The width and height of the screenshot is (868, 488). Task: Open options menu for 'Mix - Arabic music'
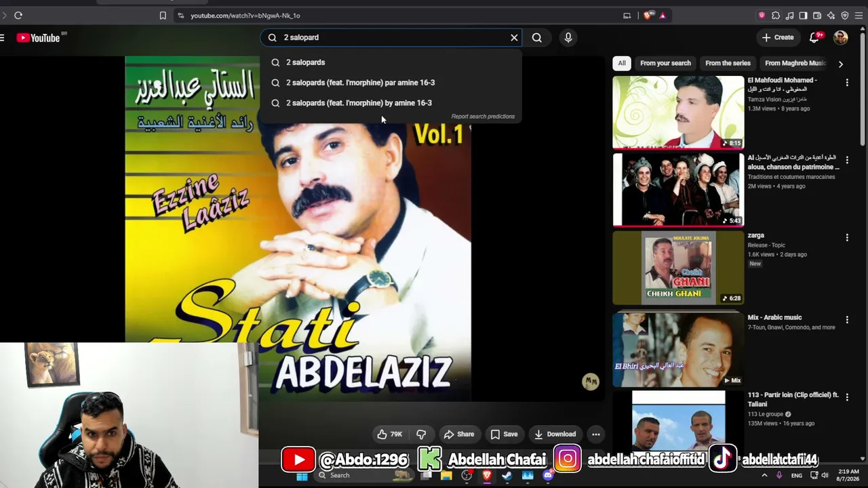click(x=847, y=320)
